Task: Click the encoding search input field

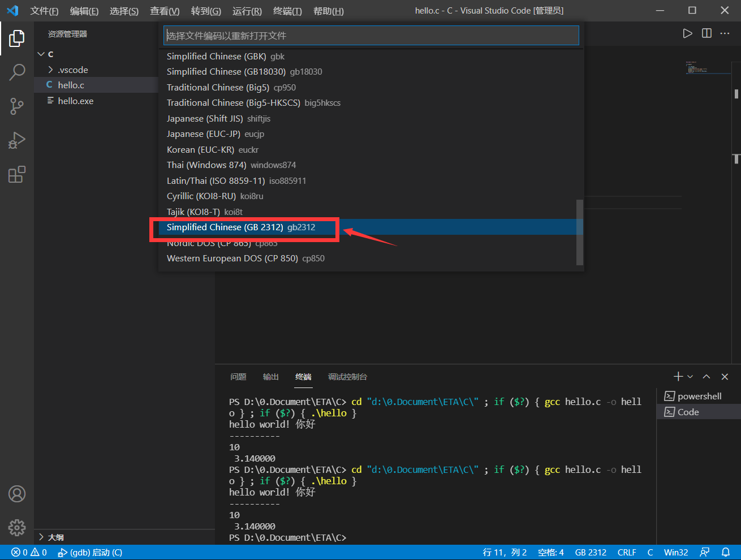Action: tap(371, 36)
